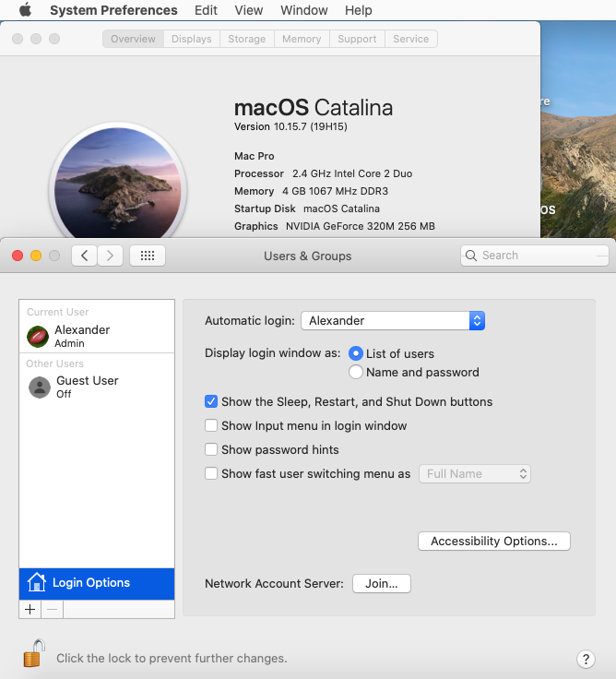Switch to Memory tab in About This Mac

302,39
